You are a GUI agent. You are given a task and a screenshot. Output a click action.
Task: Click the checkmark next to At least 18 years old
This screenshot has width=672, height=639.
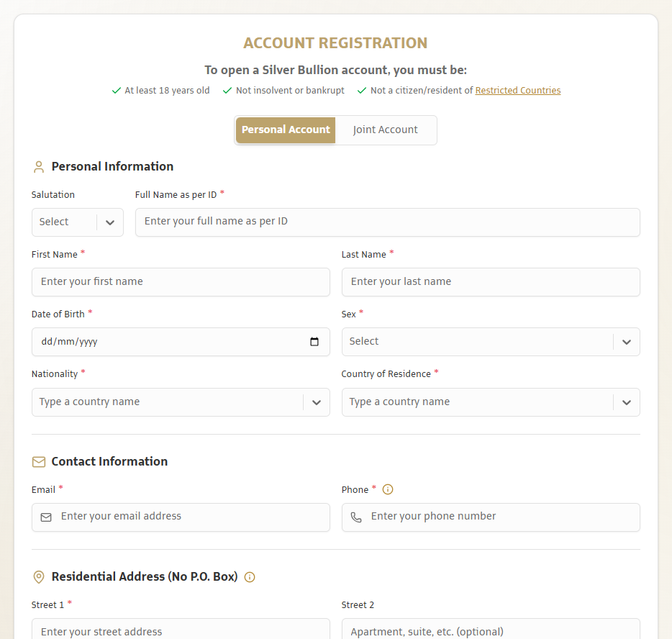[x=116, y=91]
